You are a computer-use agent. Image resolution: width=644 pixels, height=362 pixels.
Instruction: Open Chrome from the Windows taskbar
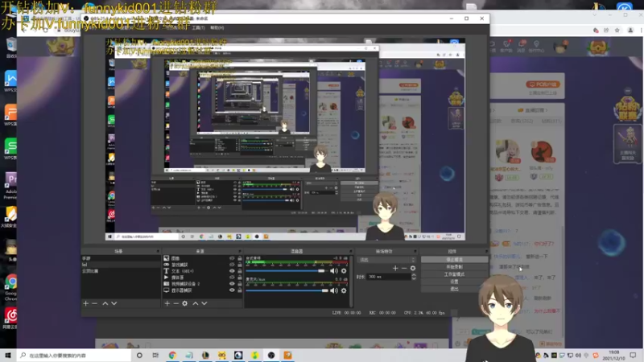click(172, 356)
